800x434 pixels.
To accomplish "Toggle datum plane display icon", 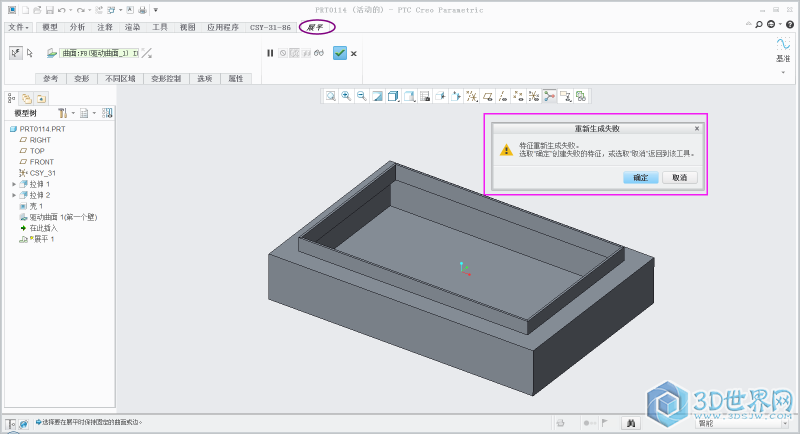I will click(x=487, y=96).
